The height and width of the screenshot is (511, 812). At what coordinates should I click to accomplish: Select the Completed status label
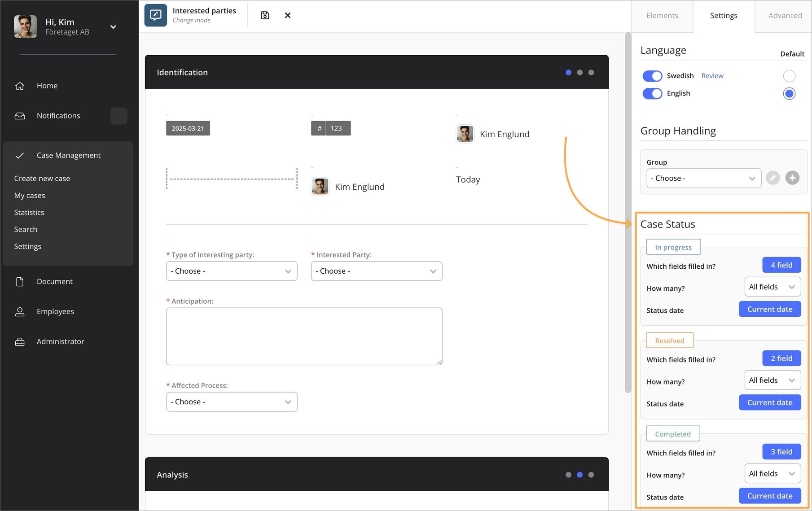coord(673,434)
